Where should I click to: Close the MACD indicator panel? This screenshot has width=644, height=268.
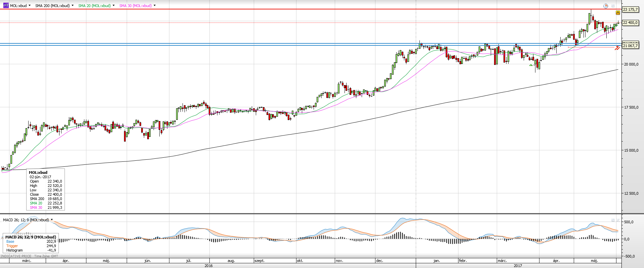pos(618,220)
